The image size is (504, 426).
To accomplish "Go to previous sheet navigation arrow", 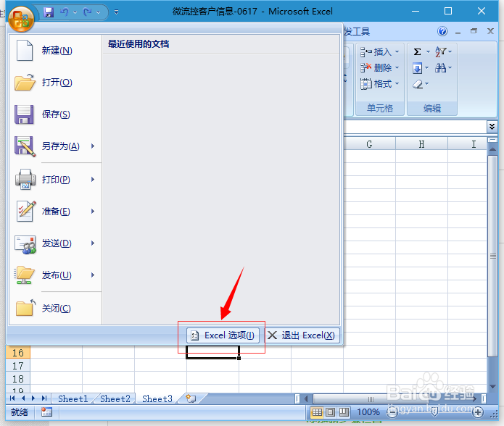I will pyautogui.click(x=23, y=398).
